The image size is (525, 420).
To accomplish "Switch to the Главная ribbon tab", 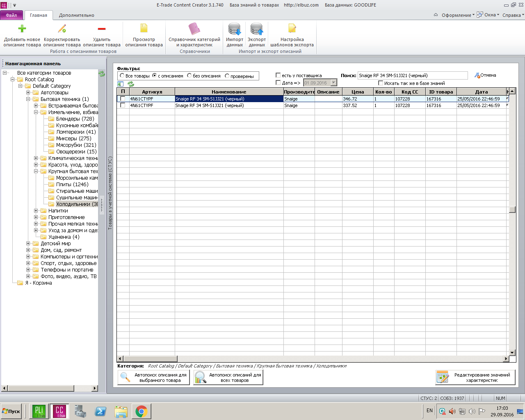I will click(39, 15).
